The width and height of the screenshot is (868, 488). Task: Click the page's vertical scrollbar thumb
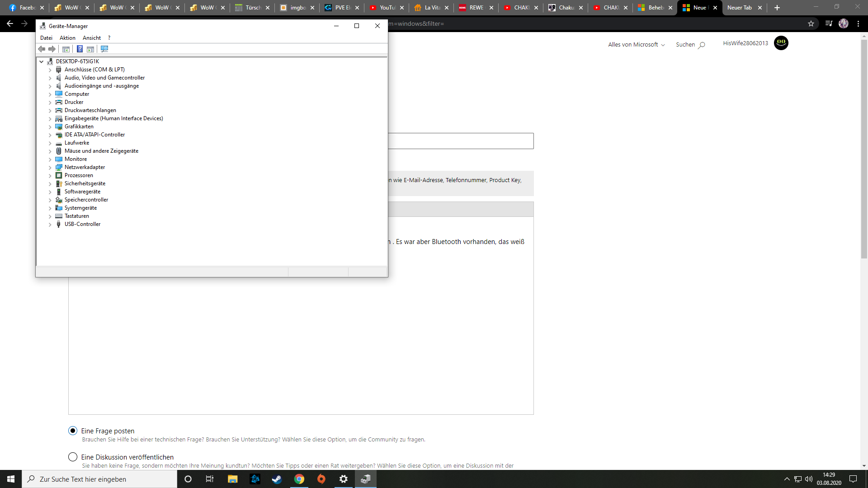click(864, 149)
